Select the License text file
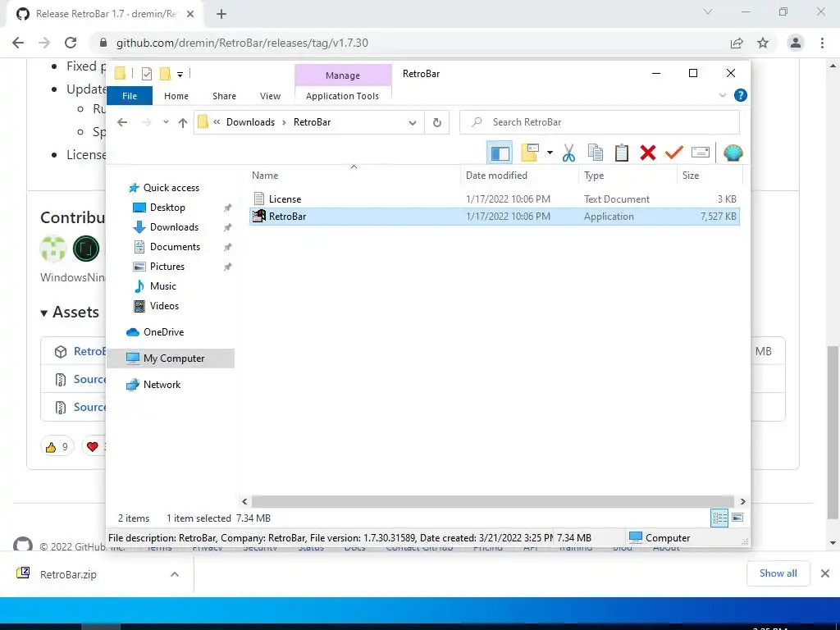The width and height of the screenshot is (840, 630). point(494,199)
